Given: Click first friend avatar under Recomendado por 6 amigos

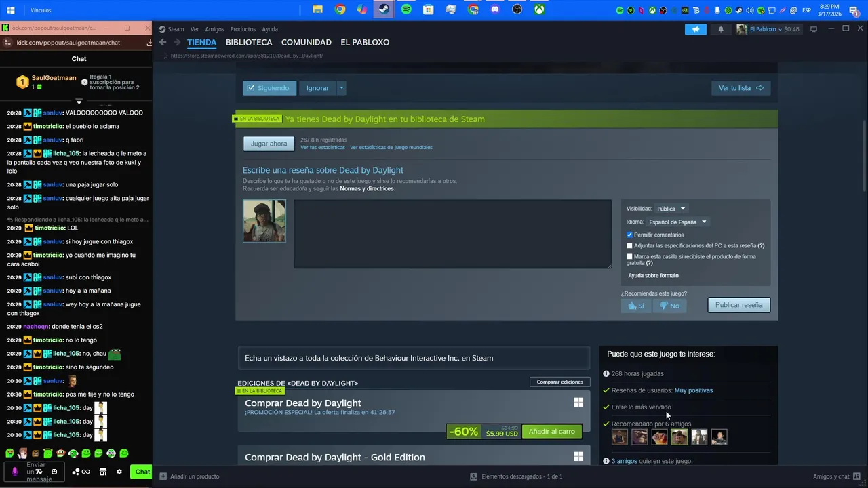Looking at the screenshot, I should 620,437.
